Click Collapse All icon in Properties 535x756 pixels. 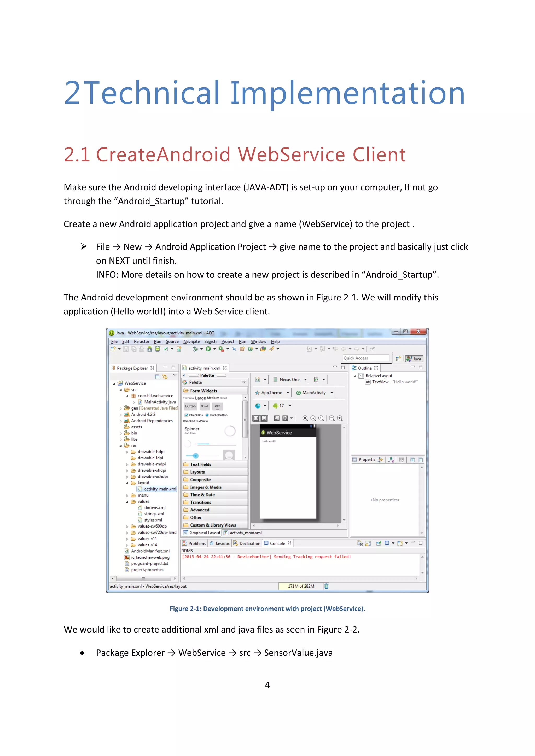point(421,460)
